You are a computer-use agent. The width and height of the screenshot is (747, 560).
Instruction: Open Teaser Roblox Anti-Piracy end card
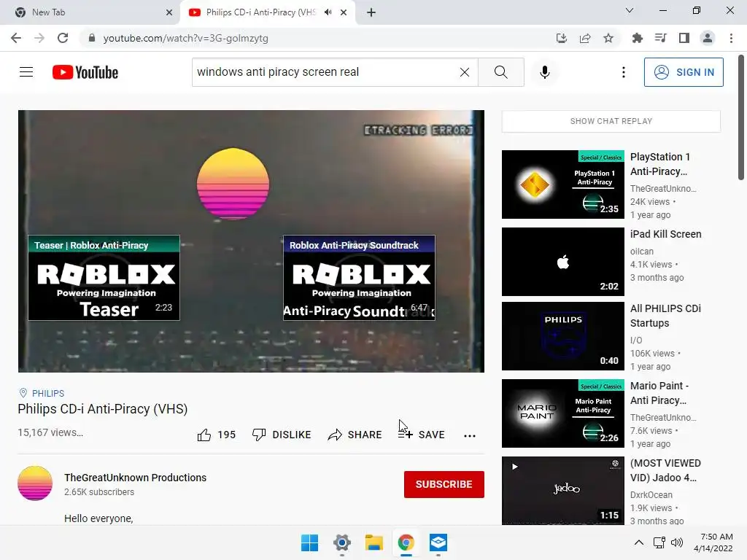pyautogui.click(x=104, y=278)
